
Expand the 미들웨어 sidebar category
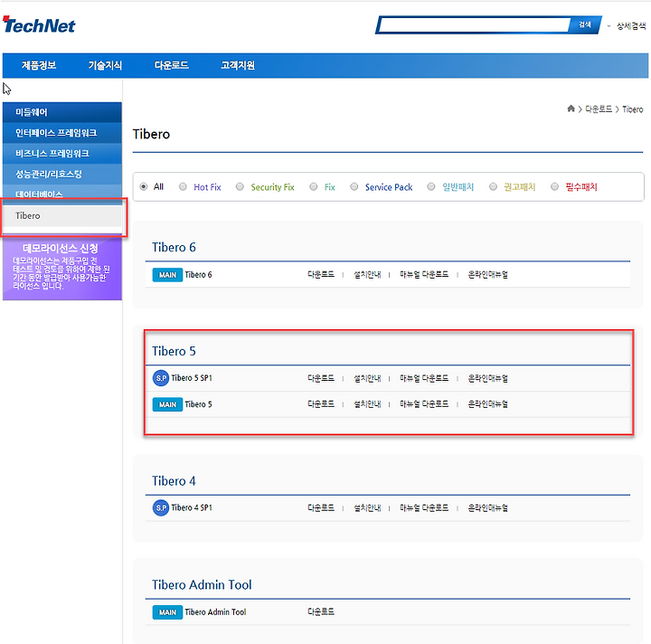(x=62, y=112)
